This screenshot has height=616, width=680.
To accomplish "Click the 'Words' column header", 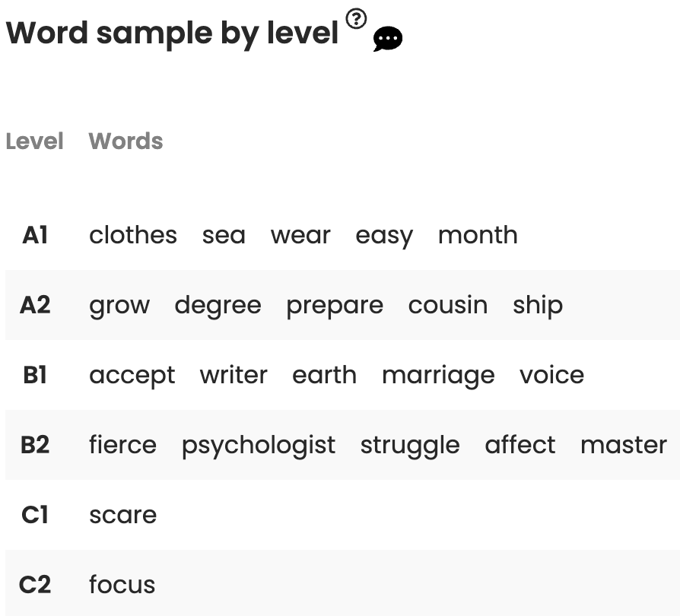I will coord(126,141).
